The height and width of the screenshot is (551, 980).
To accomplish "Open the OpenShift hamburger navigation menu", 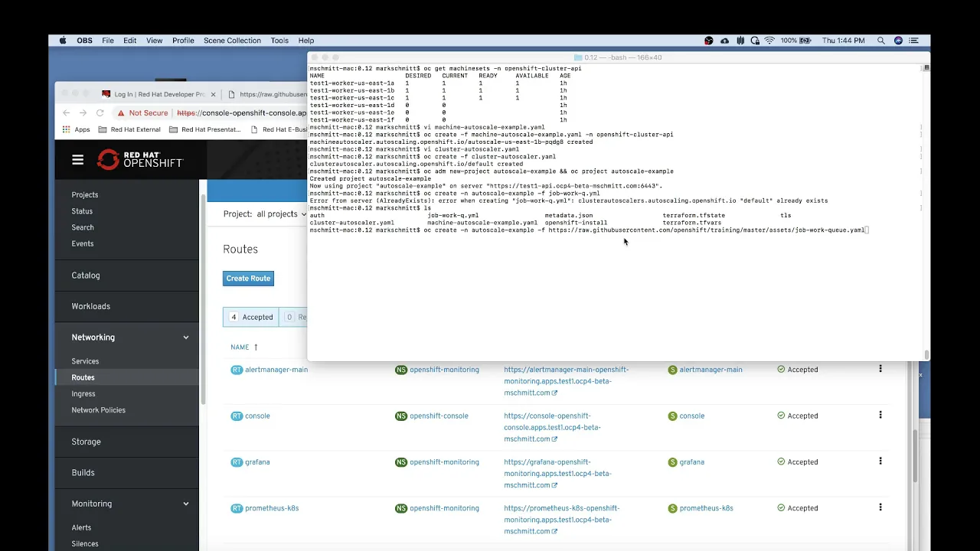I will tap(77, 160).
